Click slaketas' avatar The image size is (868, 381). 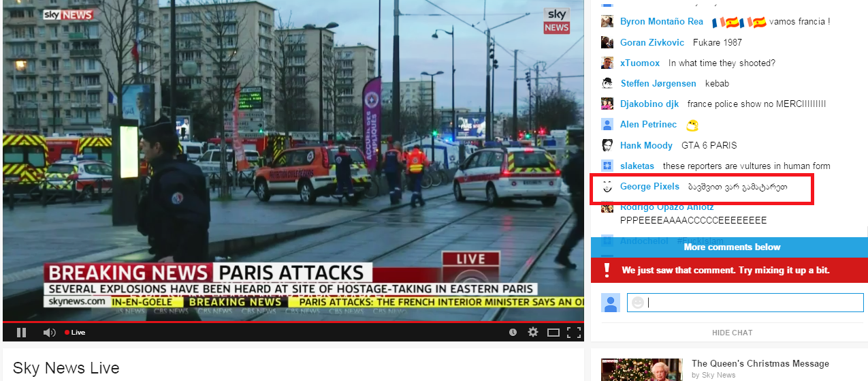point(607,166)
